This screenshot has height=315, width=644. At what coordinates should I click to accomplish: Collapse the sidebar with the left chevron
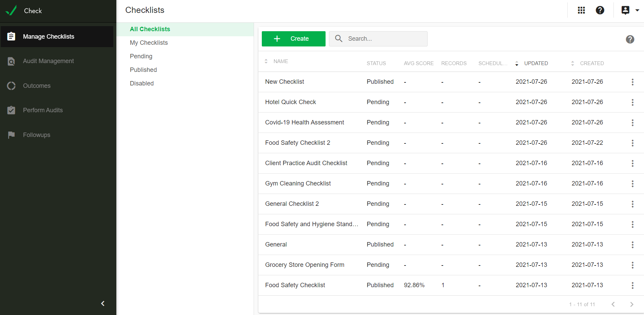click(103, 303)
